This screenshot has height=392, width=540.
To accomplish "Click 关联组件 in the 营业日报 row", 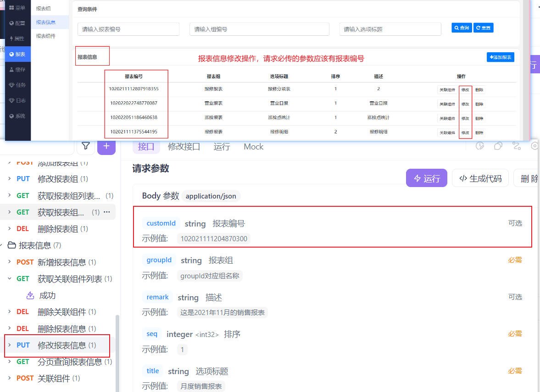I will pos(447,104).
